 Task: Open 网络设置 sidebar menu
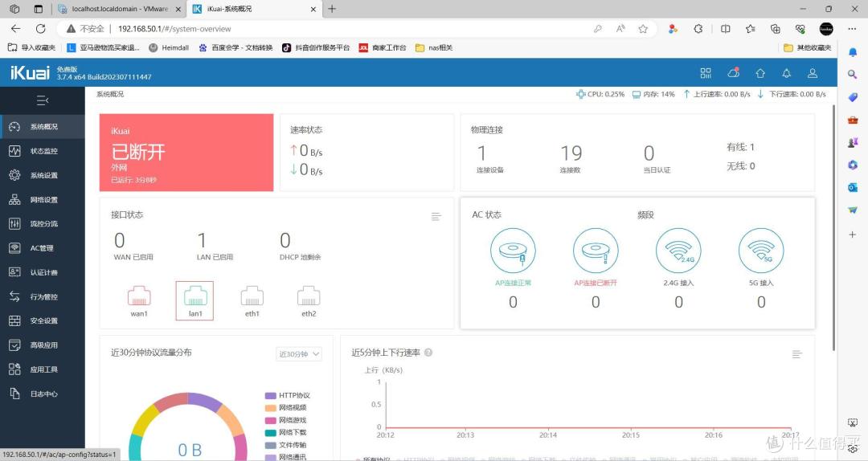(43, 200)
